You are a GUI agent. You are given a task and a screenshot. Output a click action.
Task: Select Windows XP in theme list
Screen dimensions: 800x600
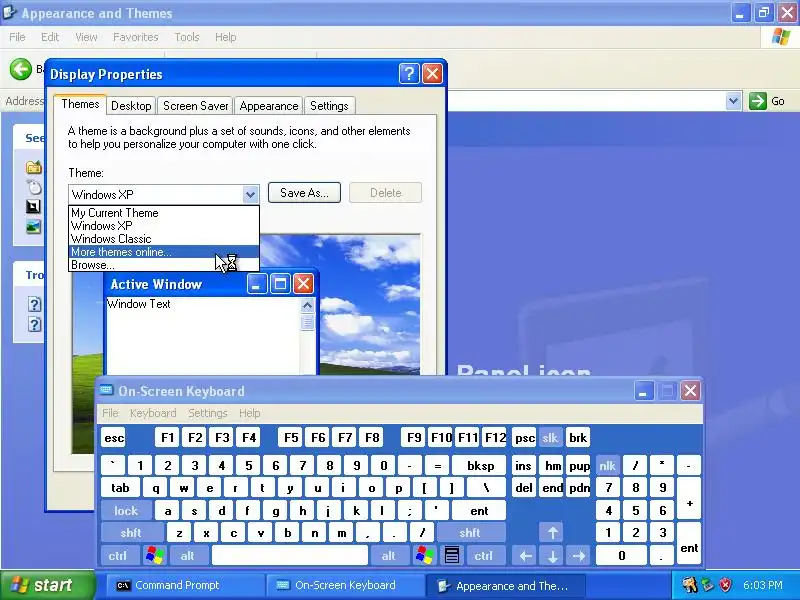(x=164, y=226)
